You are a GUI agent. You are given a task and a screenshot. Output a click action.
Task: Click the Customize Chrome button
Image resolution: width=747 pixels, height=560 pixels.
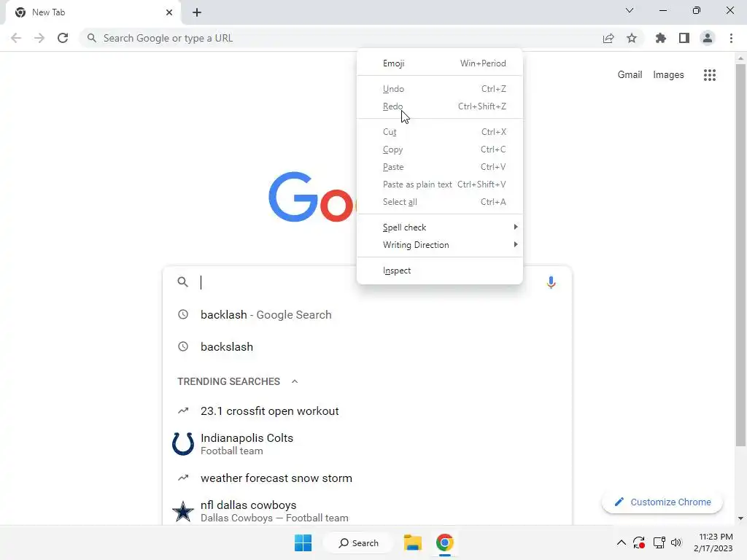tap(662, 502)
